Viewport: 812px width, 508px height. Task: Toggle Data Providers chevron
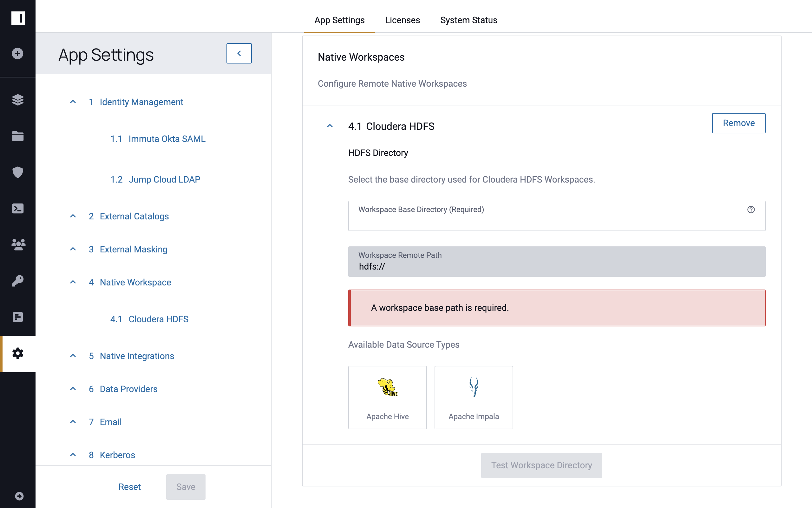(x=73, y=389)
